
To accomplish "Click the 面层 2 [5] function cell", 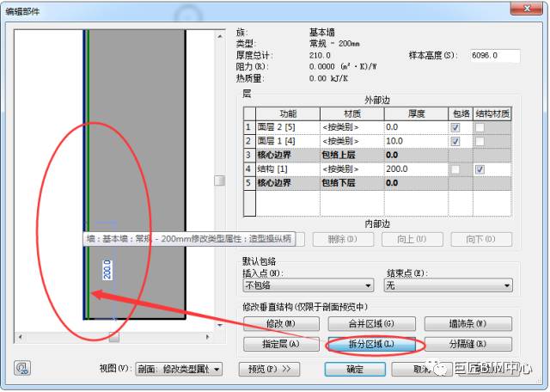I will pyautogui.click(x=288, y=127).
